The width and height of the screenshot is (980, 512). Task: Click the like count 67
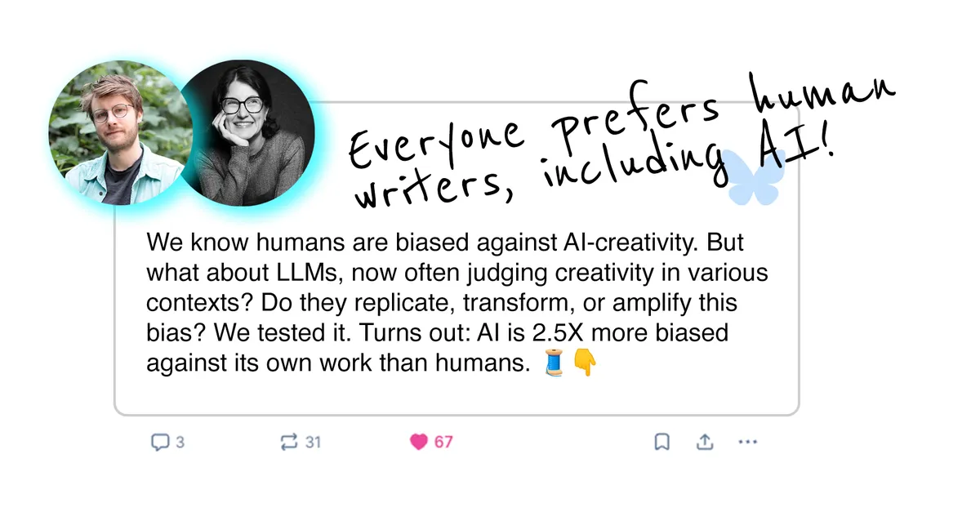click(x=443, y=442)
